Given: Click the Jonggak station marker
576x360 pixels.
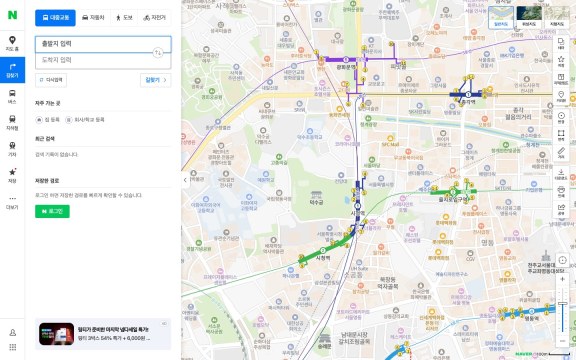Looking at the screenshot, I should [x=468, y=95].
